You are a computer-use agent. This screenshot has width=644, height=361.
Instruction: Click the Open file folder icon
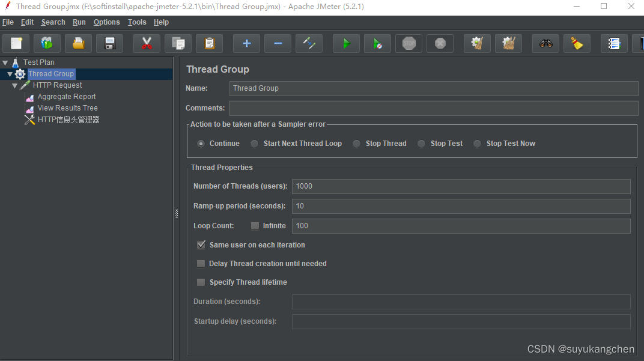tap(79, 43)
